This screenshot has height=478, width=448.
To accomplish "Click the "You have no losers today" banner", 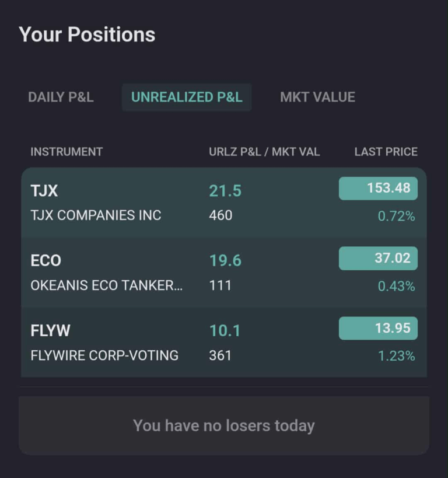I will 224,425.
